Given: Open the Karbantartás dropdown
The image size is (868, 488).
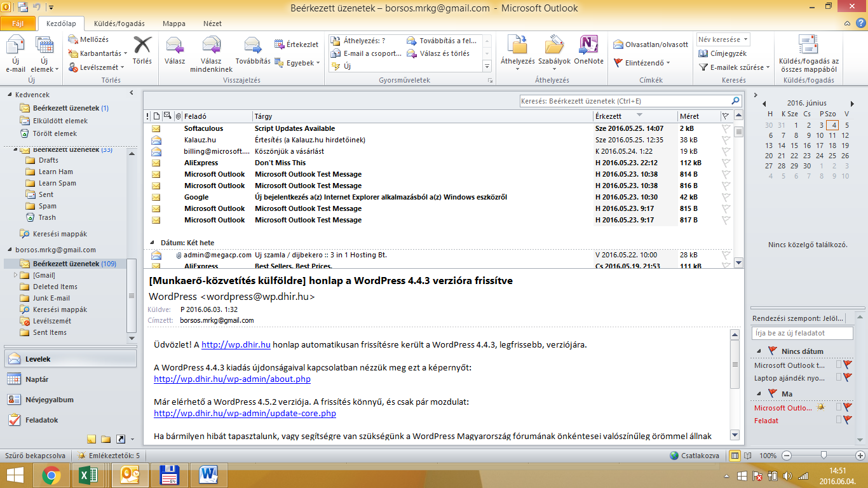Looking at the screenshot, I should point(97,53).
